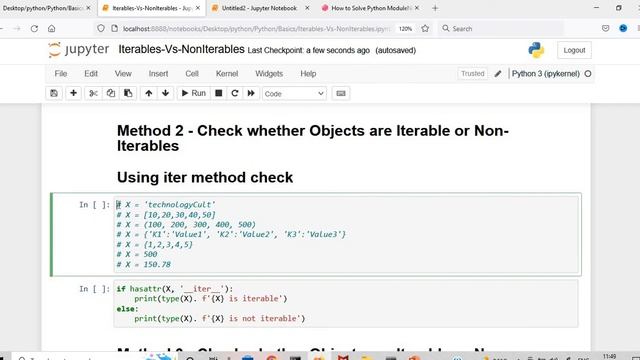The width and height of the screenshot is (640, 360).
Task: Click the Jupyter logo
Action: pyautogui.click(x=78, y=50)
